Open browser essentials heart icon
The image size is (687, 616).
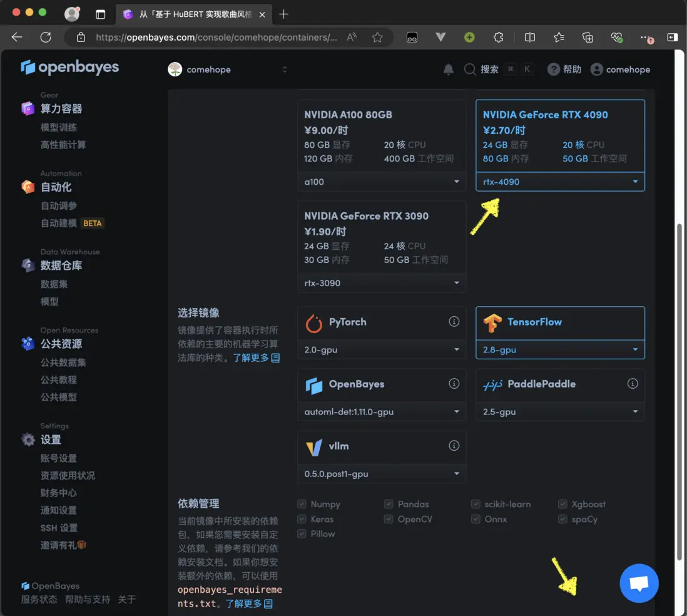(616, 38)
